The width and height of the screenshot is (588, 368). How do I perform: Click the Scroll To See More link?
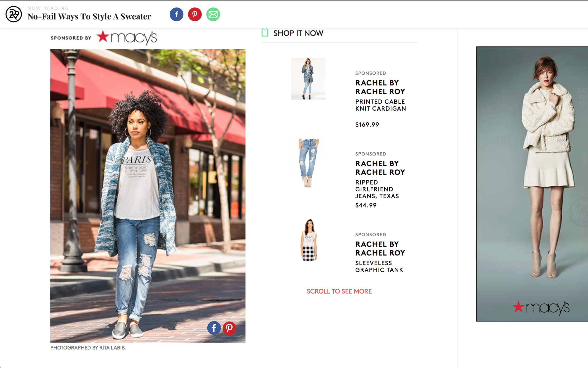click(x=339, y=291)
